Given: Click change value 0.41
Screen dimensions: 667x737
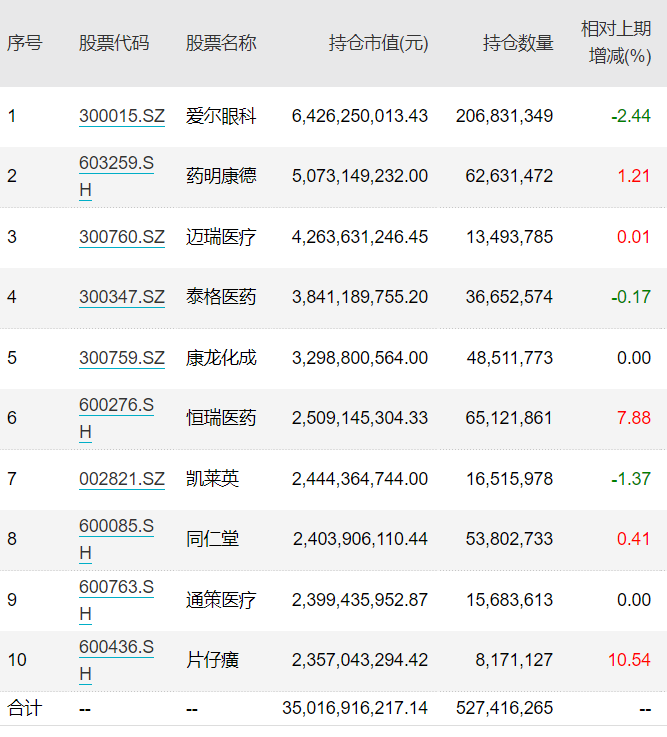Looking at the screenshot, I should pyautogui.click(x=634, y=539).
